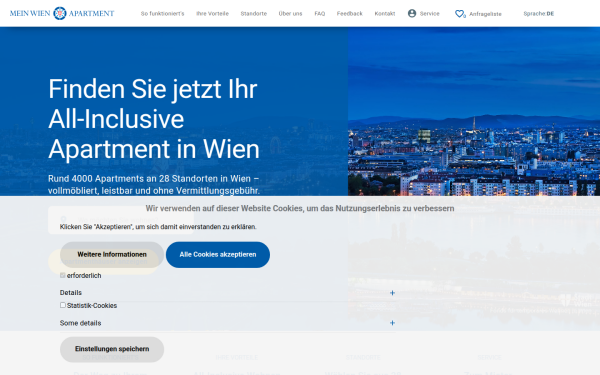Go to Ihre Vorteile section
Viewport: 600px width, 375px height.
coord(212,13)
